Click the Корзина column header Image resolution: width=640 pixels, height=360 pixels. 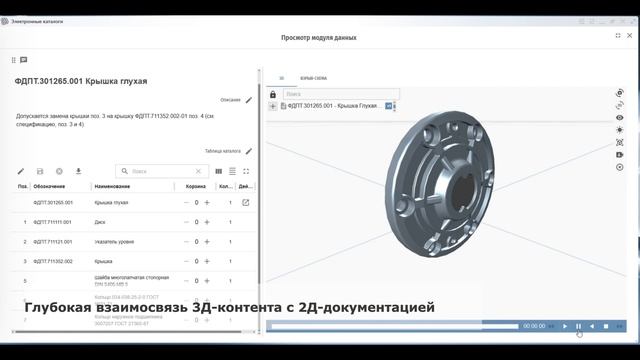point(196,187)
